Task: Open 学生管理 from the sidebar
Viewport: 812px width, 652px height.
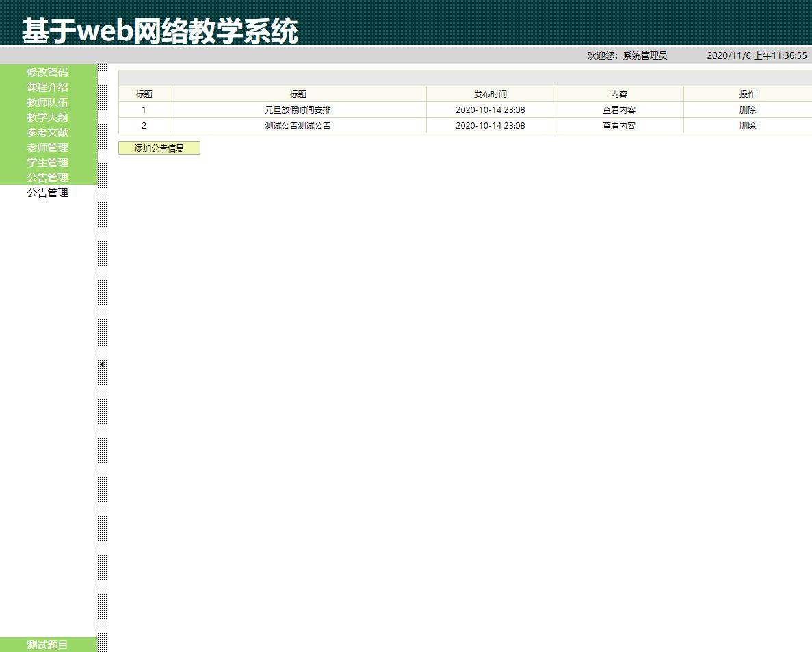Action: click(47, 162)
